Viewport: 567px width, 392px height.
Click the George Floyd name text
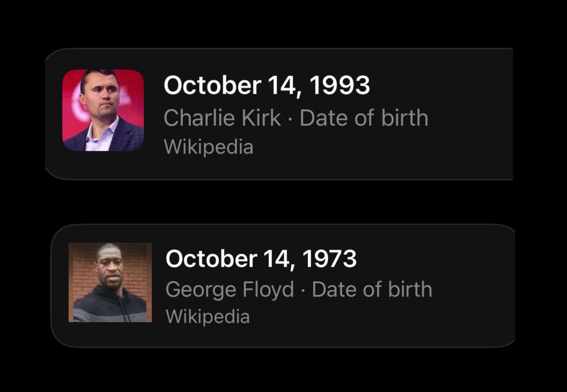[230, 290]
